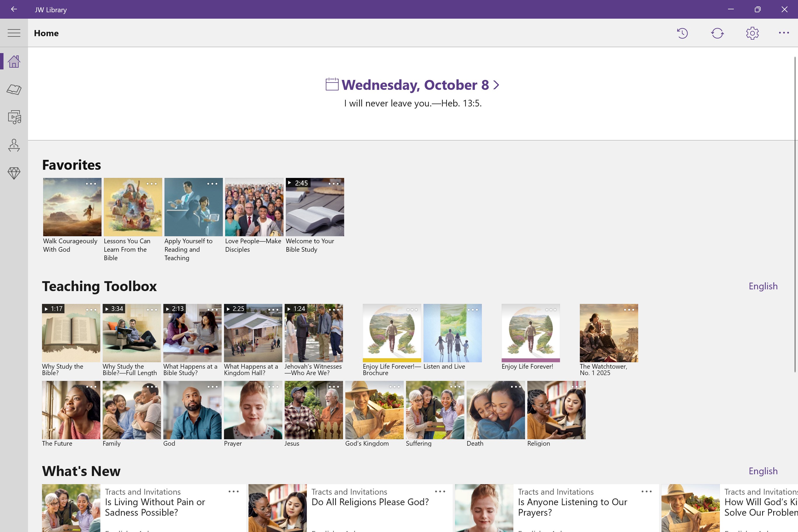Open the Media section in sidebar

[14, 117]
